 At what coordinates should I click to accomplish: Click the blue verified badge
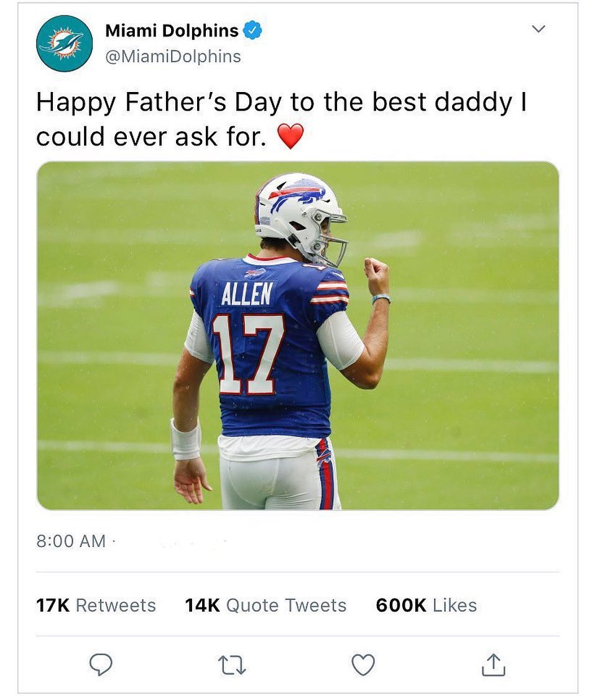[252, 30]
